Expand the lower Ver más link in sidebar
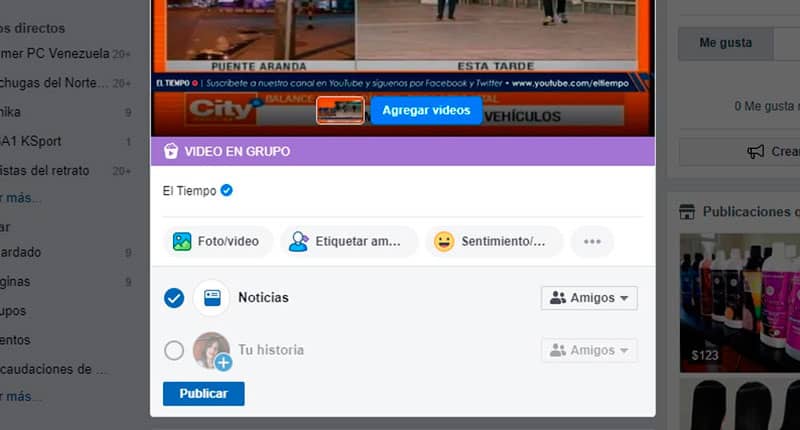This screenshot has height=430, width=800. (x=19, y=396)
